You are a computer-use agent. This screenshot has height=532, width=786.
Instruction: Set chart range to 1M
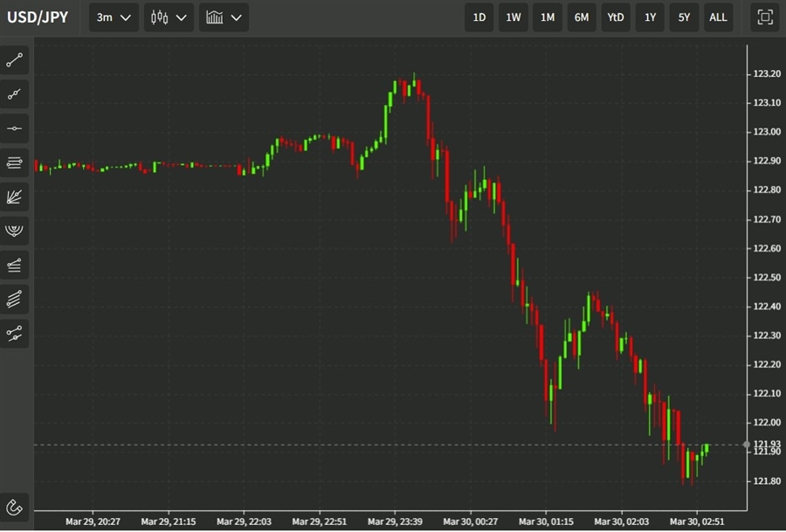(x=548, y=17)
